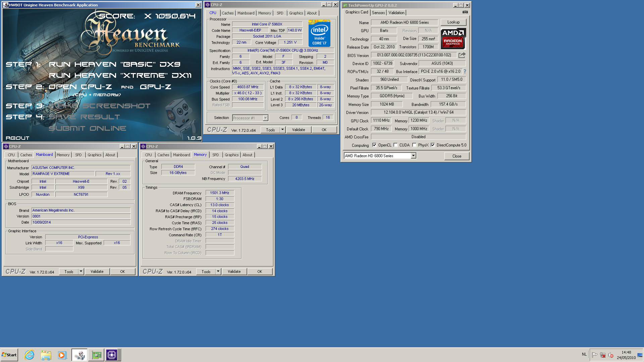
Task: Click the GPU-Z screenshot camera icon
Action: point(465,12)
